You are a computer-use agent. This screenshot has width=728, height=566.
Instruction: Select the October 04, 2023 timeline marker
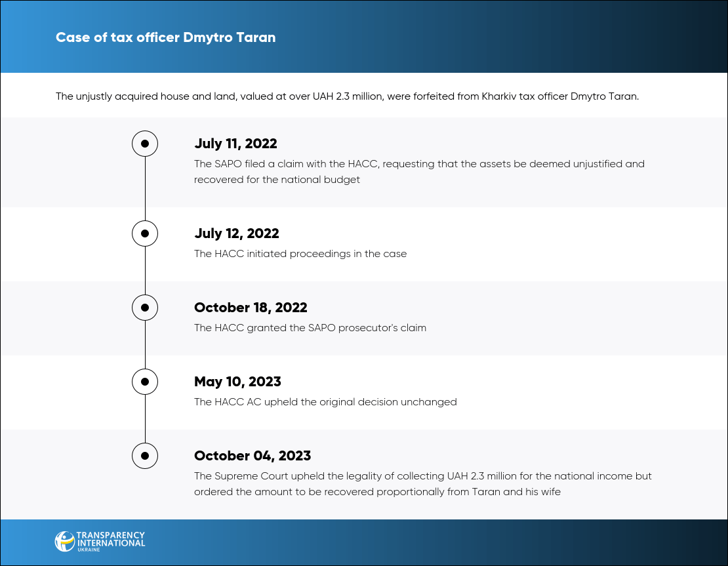pos(145,455)
